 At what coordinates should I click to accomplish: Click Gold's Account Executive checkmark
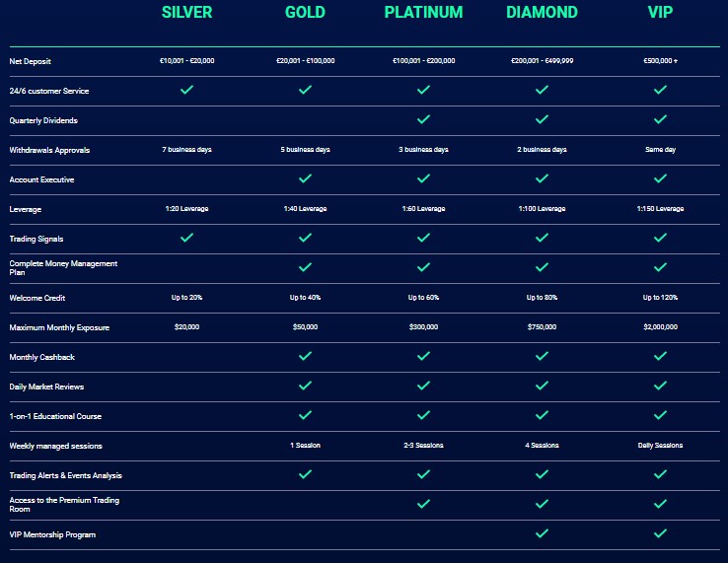click(x=305, y=178)
